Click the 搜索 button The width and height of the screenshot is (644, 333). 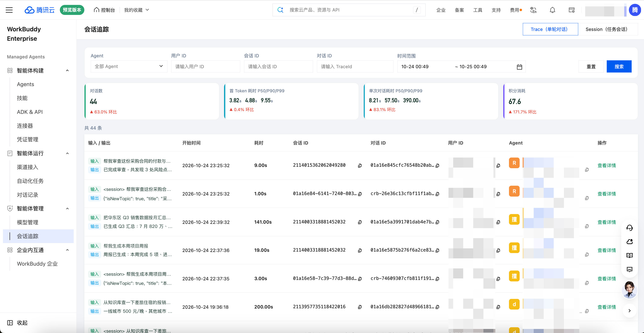(619, 67)
